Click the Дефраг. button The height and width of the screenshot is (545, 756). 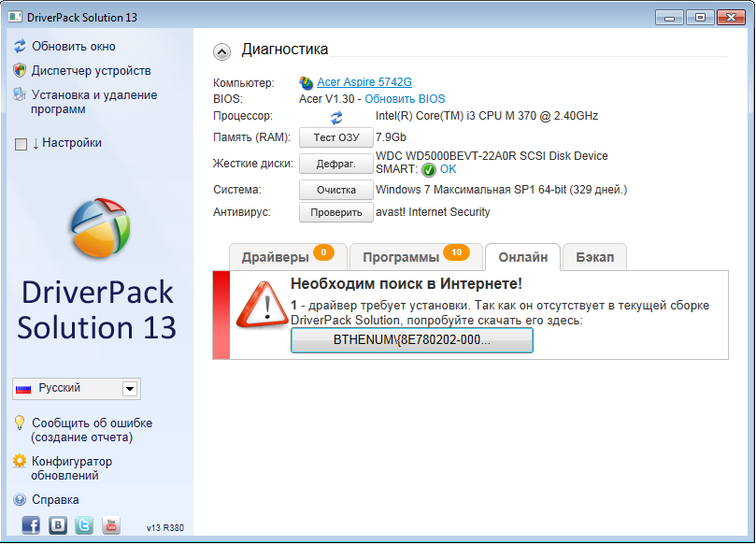336,164
